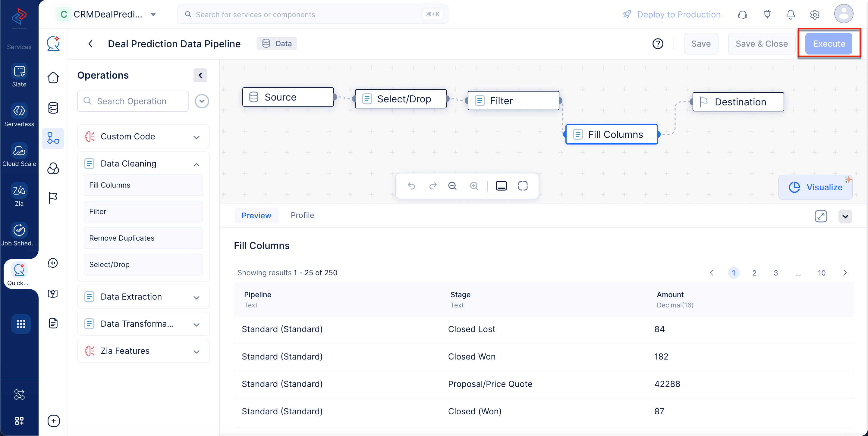Expand the Zia Features section
The image size is (868, 436).
coord(143,351)
